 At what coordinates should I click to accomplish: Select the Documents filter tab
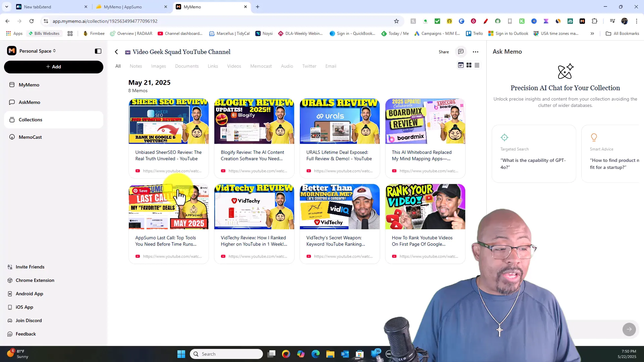(187, 66)
